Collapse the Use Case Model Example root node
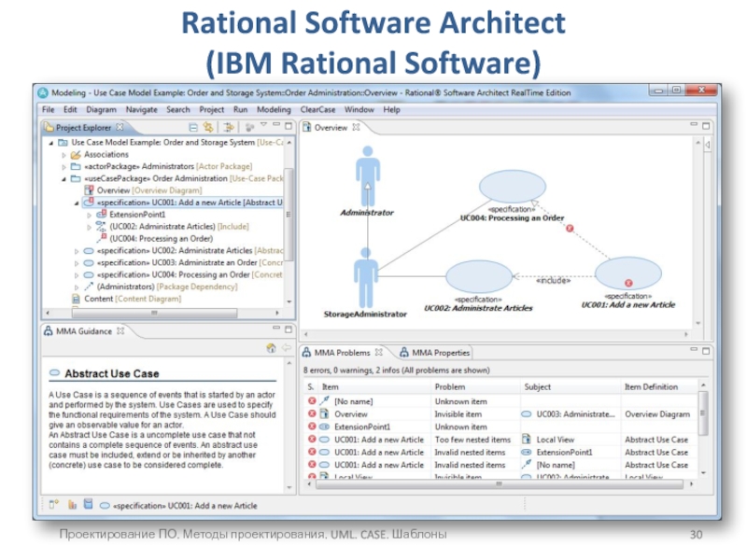 [x=51, y=143]
